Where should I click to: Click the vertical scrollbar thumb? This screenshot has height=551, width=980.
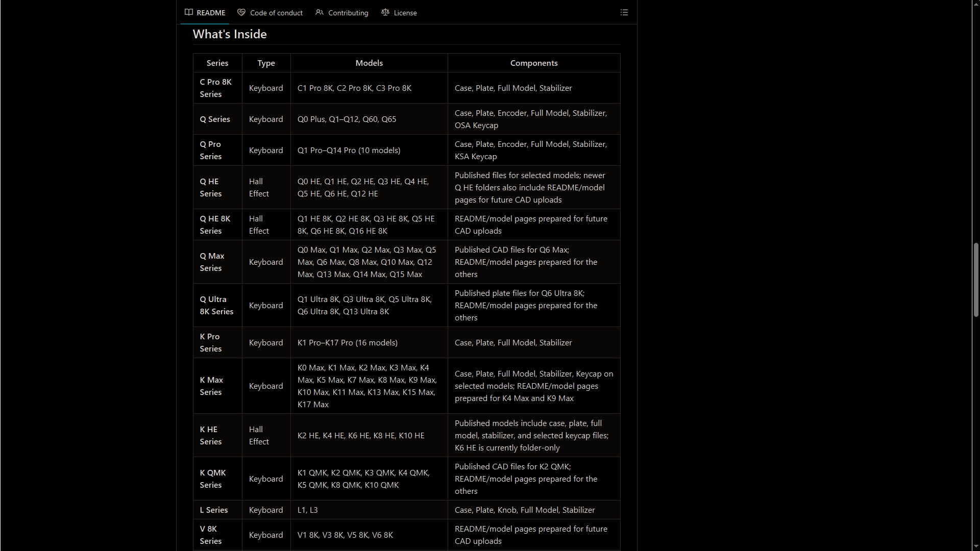point(976,280)
